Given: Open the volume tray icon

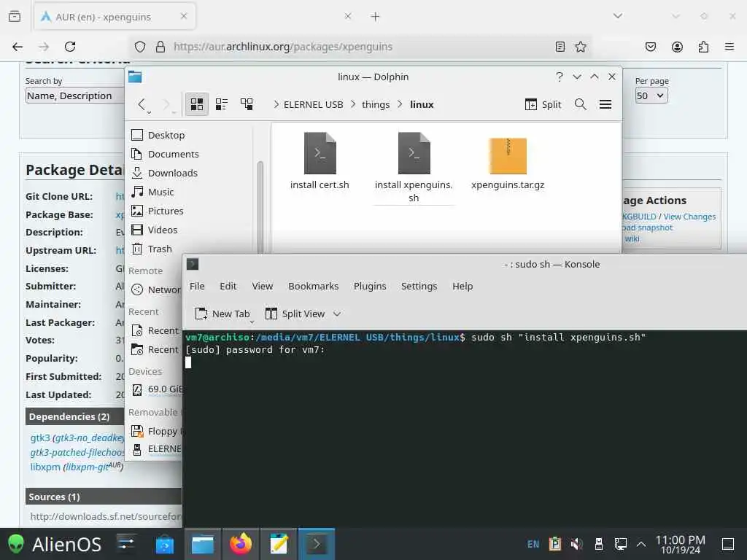Looking at the screenshot, I should tap(576, 544).
